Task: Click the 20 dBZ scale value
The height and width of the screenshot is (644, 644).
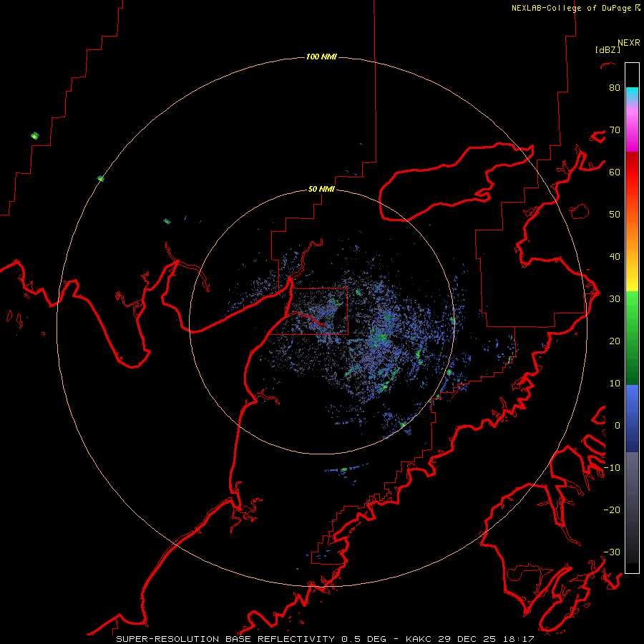Action: [615, 341]
